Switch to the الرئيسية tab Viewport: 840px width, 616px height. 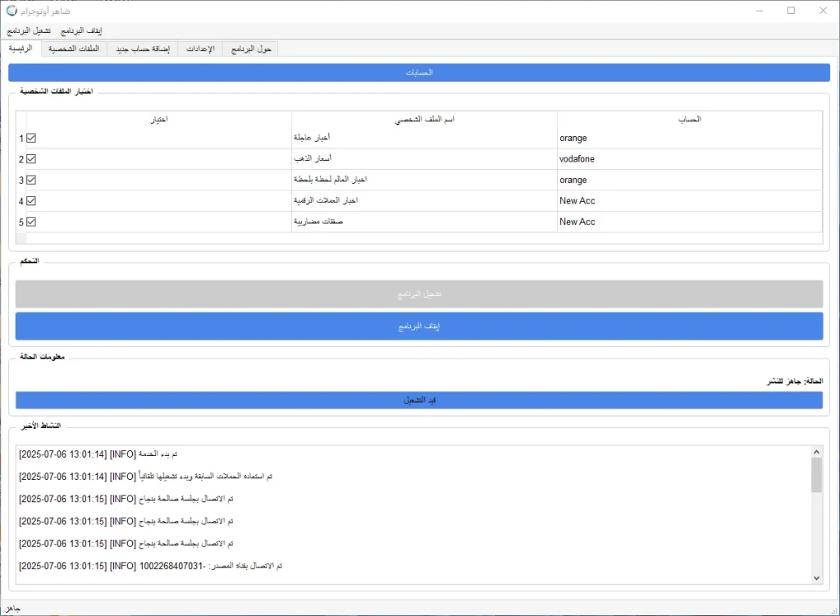(21, 48)
